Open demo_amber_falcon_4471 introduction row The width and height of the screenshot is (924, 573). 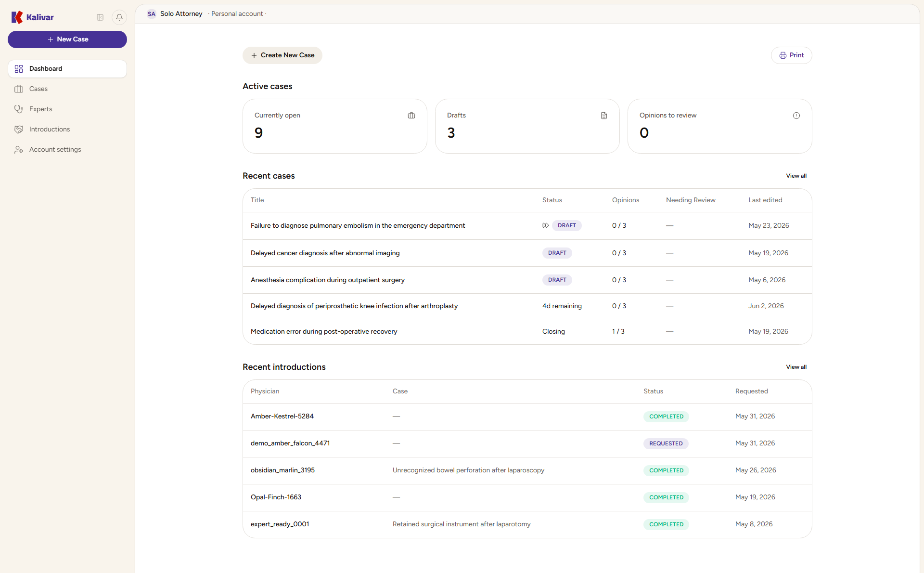tap(527, 444)
